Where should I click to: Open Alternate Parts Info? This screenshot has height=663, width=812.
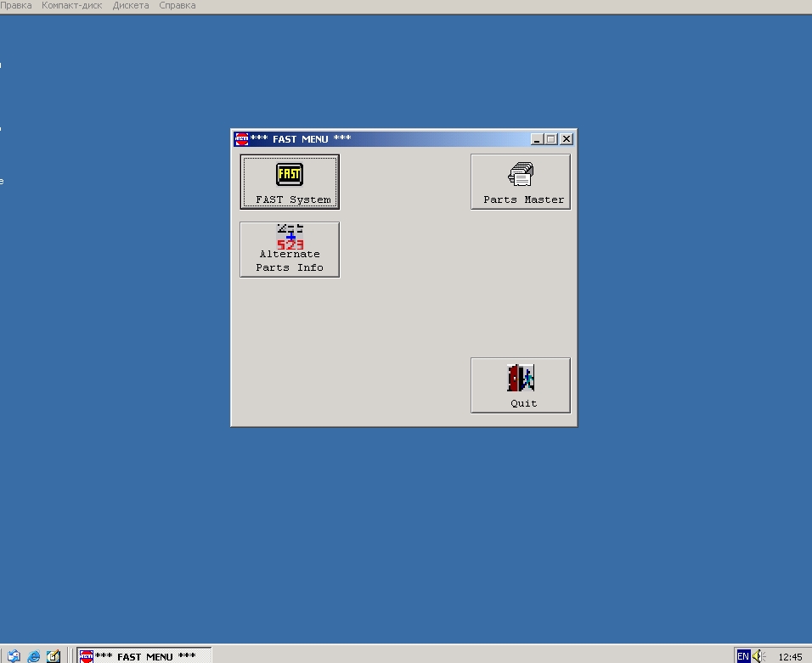point(290,250)
